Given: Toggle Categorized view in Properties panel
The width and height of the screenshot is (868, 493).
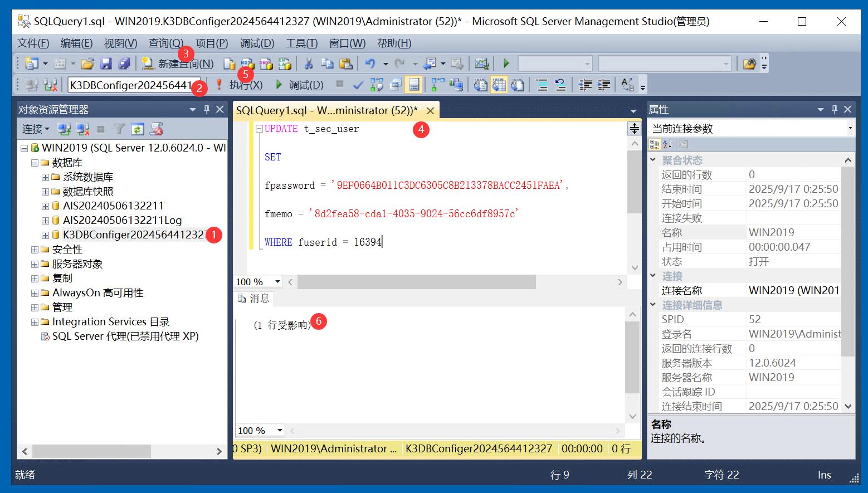Looking at the screenshot, I should (x=655, y=144).
